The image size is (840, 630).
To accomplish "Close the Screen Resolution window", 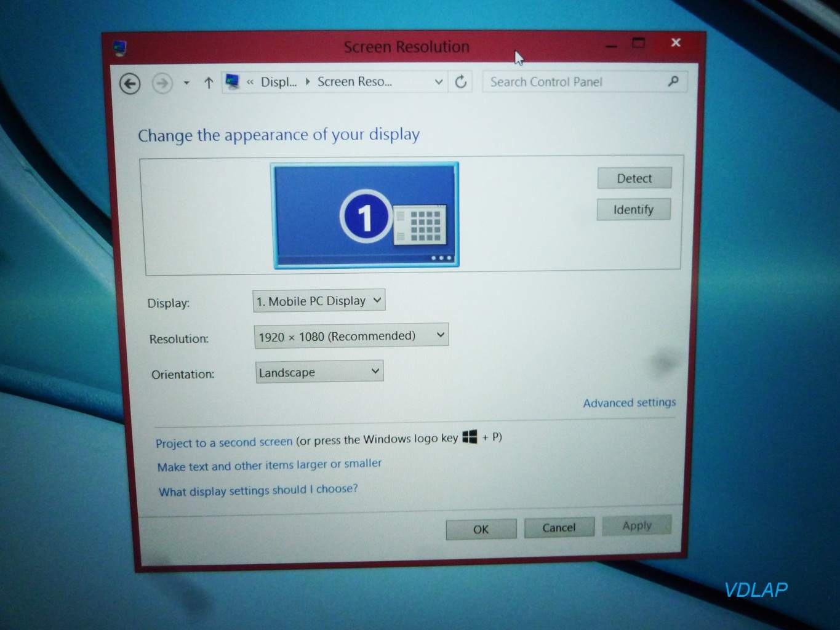I will [676, 42].
